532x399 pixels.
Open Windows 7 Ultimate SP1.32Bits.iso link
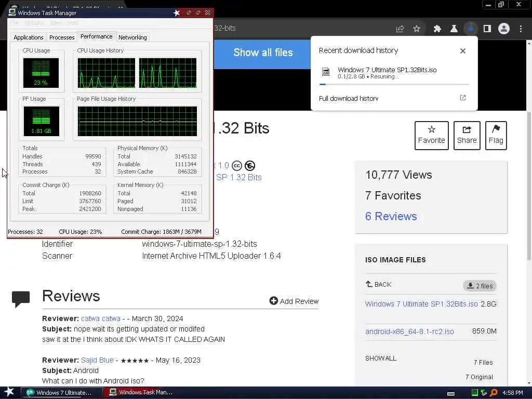pos(421,303)
